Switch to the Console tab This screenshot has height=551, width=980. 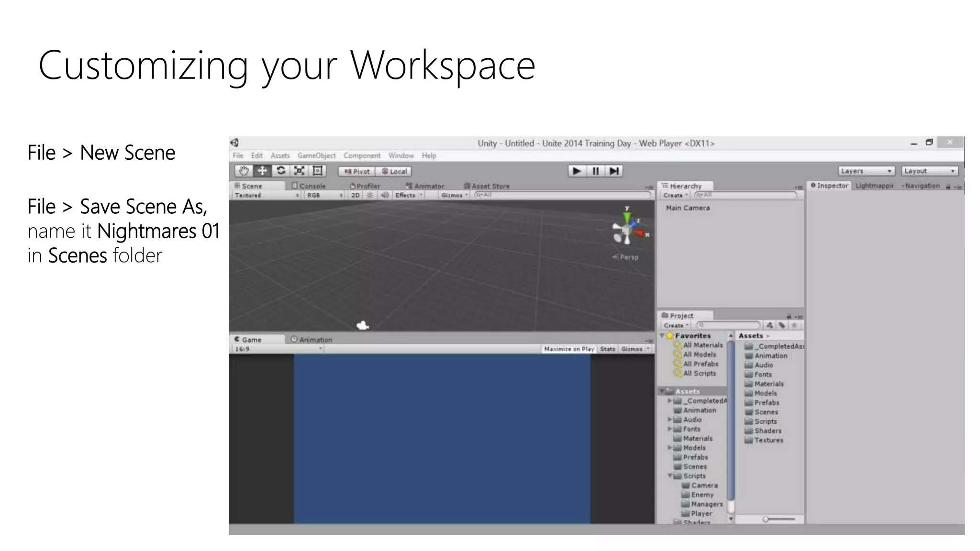point(309,186)
